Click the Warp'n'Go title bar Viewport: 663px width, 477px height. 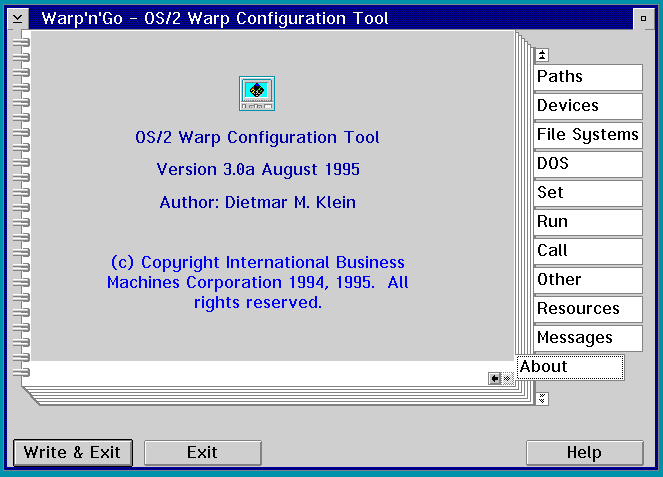click(x=331, y=19)
